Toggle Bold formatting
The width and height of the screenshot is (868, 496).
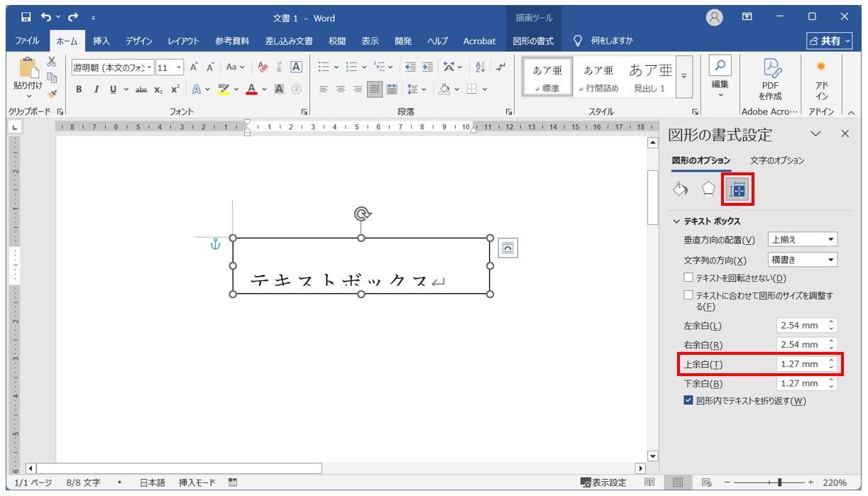pos(79,89)
